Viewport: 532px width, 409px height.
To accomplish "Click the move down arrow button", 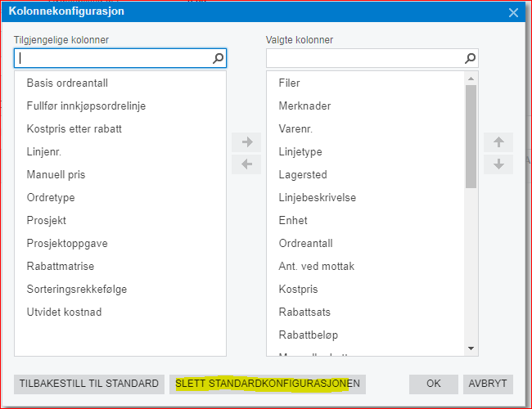I will pos(498,164).
